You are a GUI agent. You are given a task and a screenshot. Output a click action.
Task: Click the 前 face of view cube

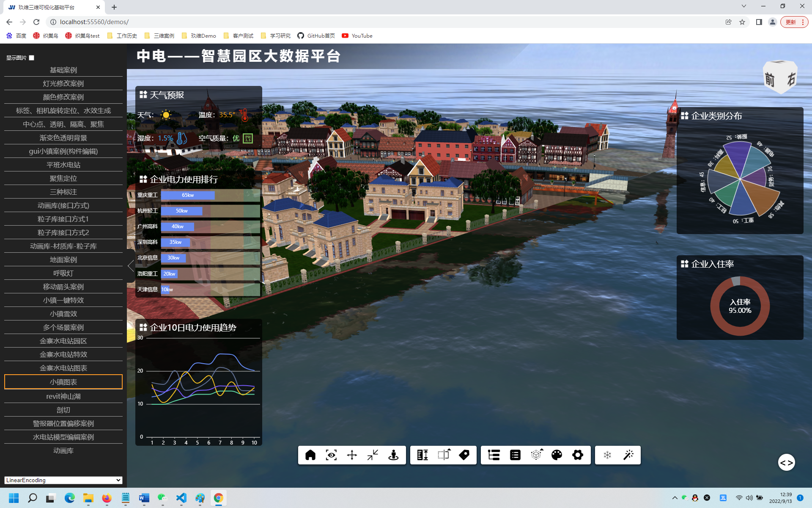[770, 80]
